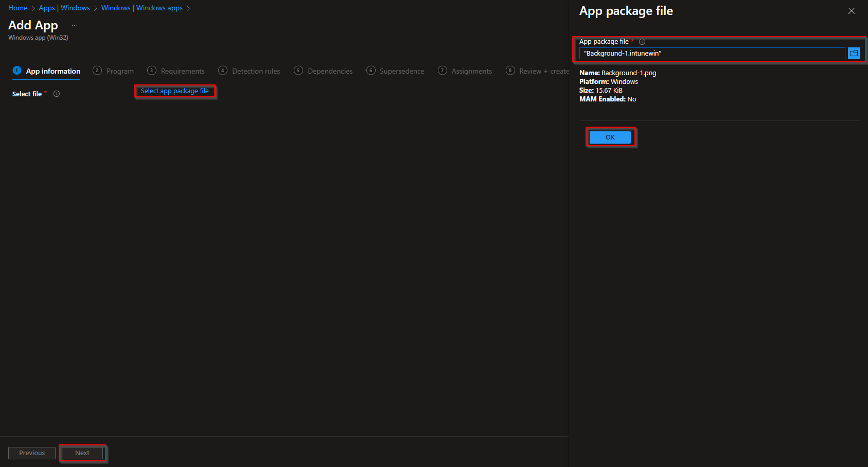Navigate to Home via breadcrumb
The image size is (868, 467).
[x=17, y=8]
